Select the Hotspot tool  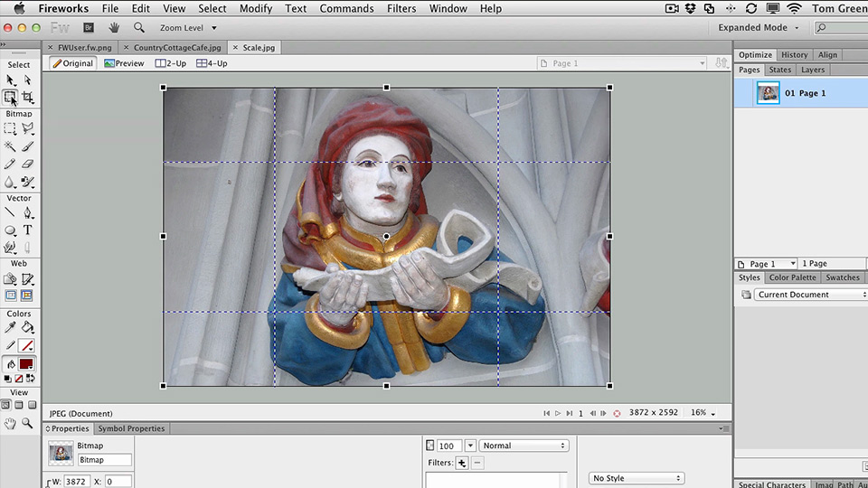(x=10, y=279)
